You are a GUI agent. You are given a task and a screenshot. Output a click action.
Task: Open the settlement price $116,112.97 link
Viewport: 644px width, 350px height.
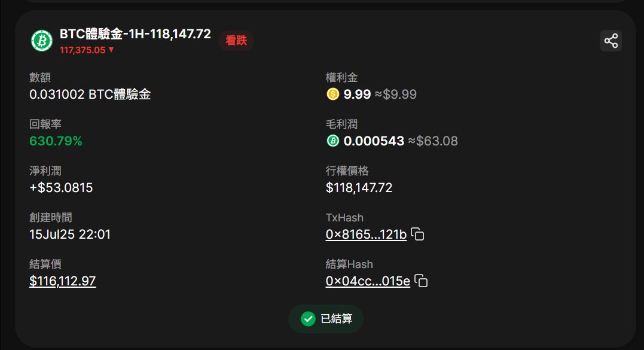click(x=62, y=281)
